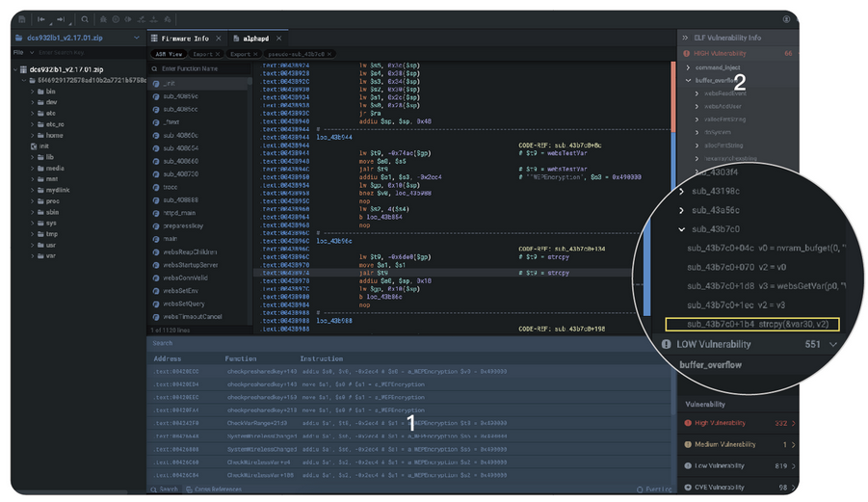868x502 pixels.
Task: Click the function icon beside httpd_main
Action: tap(156, 213)
